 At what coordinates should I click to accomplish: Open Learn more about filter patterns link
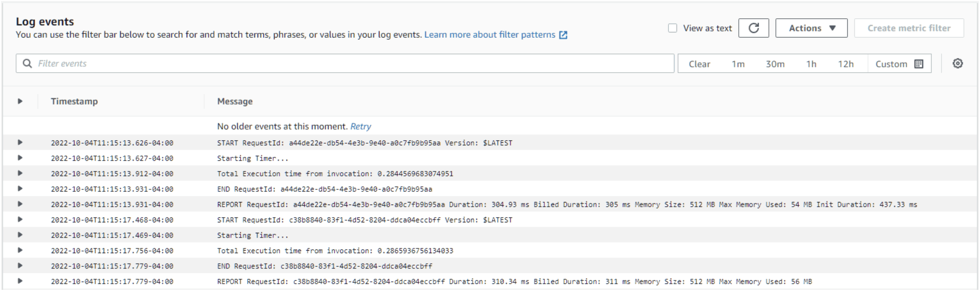coord(489,35)
